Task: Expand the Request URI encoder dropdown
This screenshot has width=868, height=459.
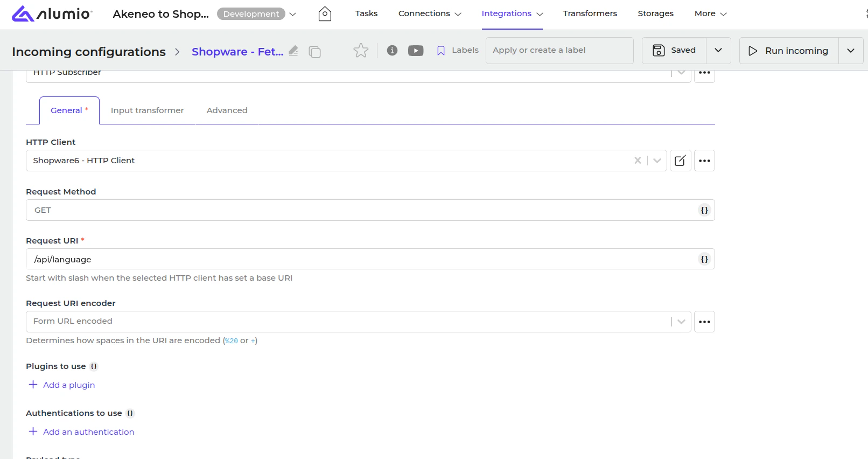Action: point(681,322)
